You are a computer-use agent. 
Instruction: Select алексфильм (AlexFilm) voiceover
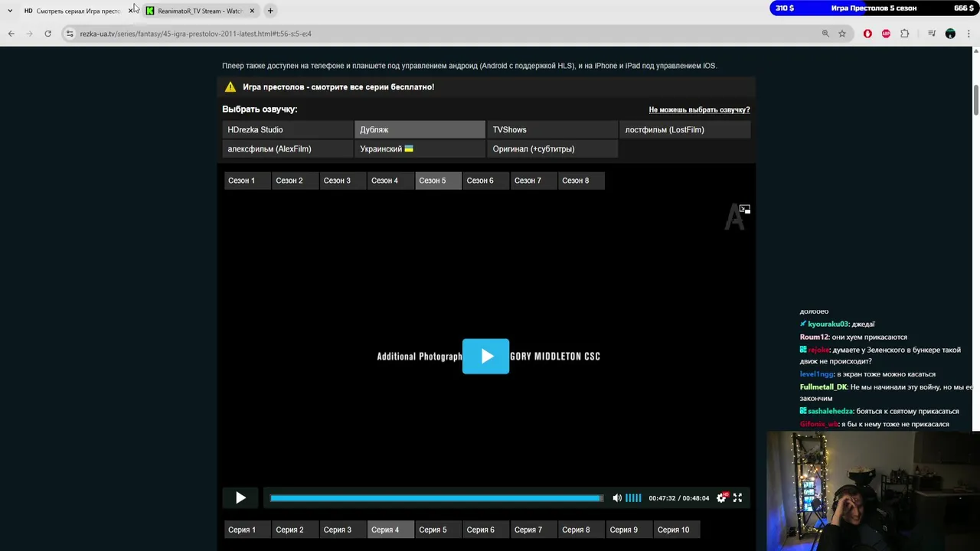point(288,148)
